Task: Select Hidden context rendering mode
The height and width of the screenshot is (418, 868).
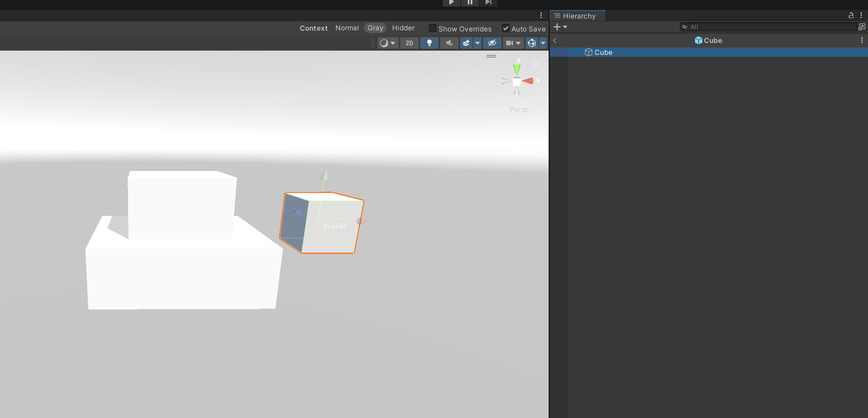Action: click(403, 28)
